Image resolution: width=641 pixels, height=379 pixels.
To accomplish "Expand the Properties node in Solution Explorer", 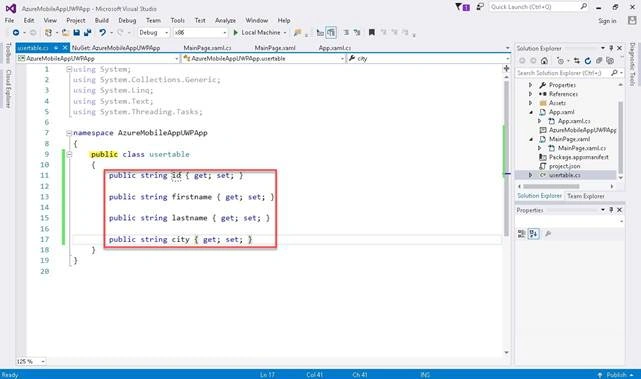I will (x=531, y=85).
